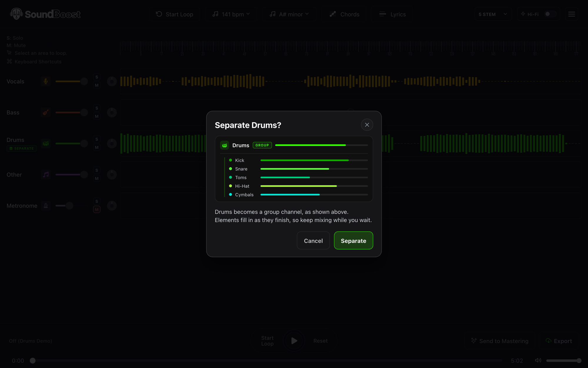Solo the Drums track

tap(97, 139)
